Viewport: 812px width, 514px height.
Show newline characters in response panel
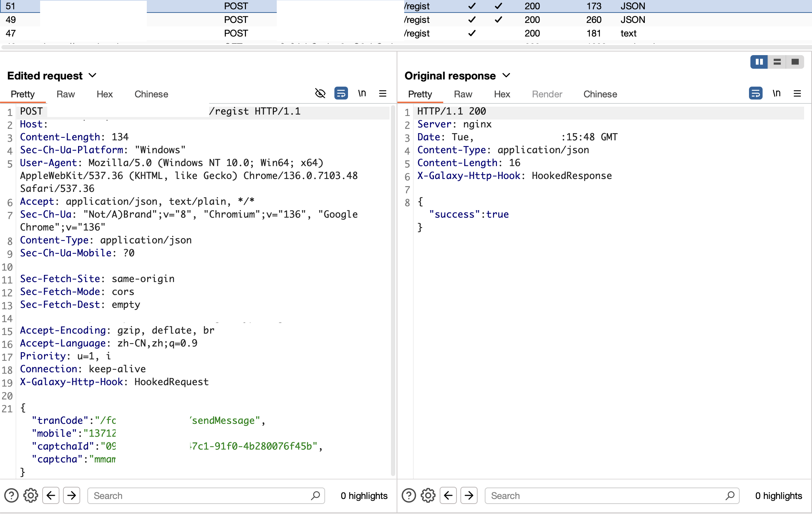(x=776, y=93)
